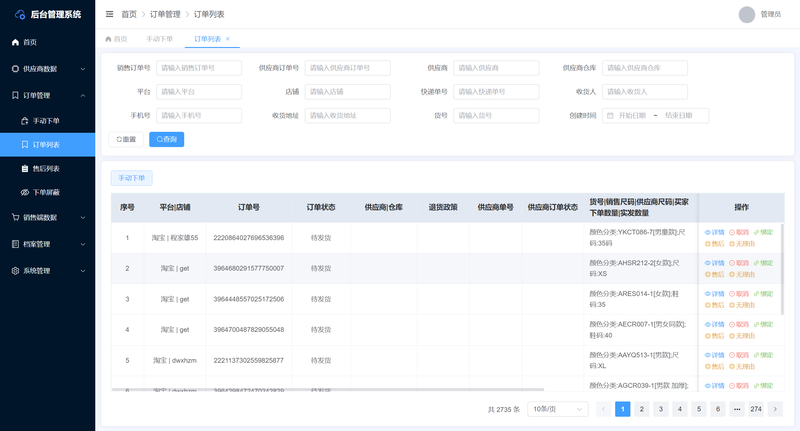Expand 档案管理 sidebar menu
The image size is (800, 431).
pyautogui.click(x=47, y=244)
